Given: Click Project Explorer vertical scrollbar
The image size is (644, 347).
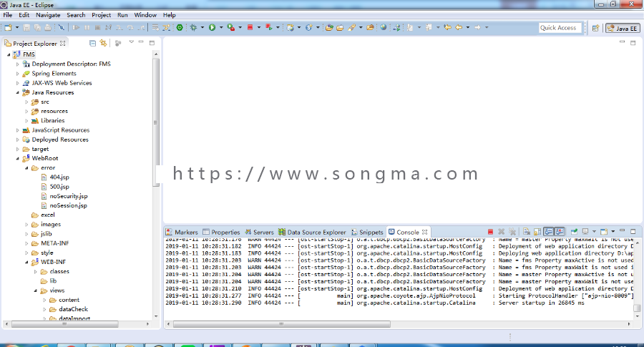Looking at the screenshot, I should pos(156,122).
